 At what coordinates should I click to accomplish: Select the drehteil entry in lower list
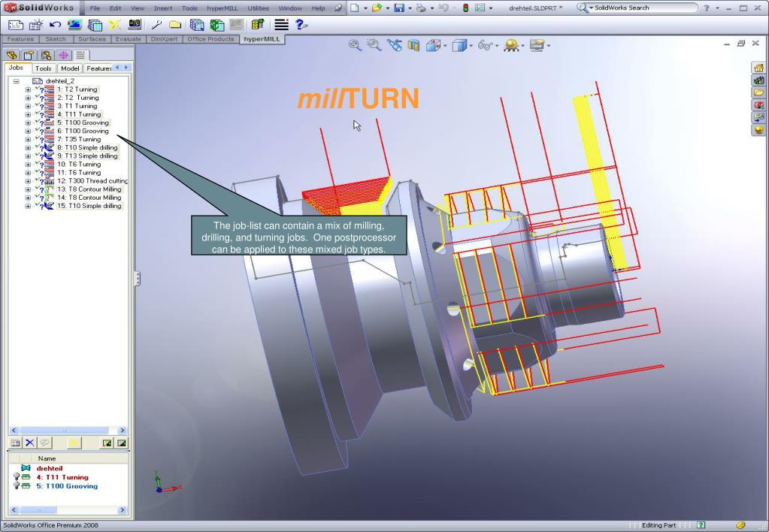pos(49,468)
